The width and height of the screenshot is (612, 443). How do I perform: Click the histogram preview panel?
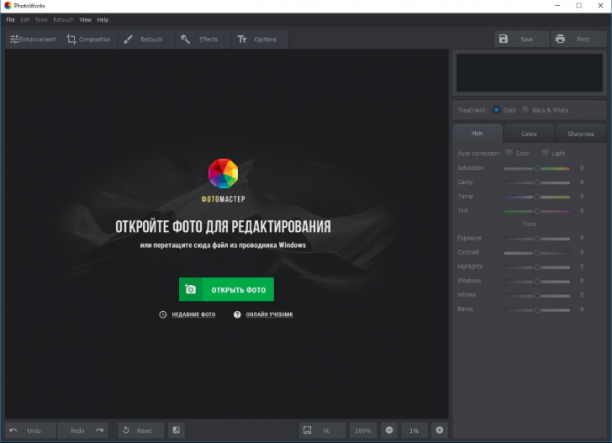tap(529, 73)
